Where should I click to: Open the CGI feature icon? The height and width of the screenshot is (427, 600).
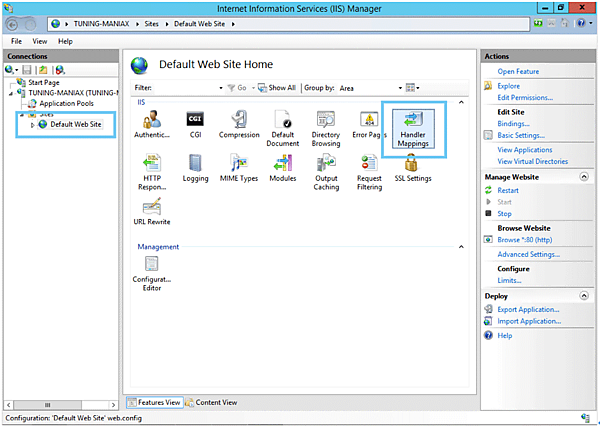tap(196, 125)
